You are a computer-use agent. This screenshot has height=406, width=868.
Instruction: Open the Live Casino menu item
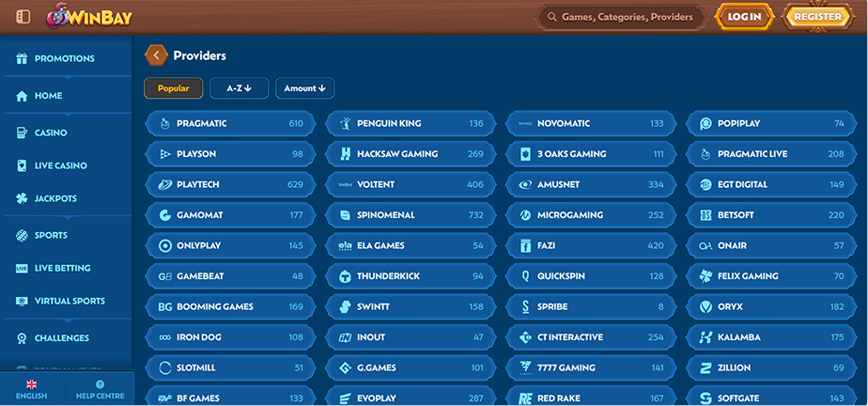pyautogui.click(x=67, y=165)
